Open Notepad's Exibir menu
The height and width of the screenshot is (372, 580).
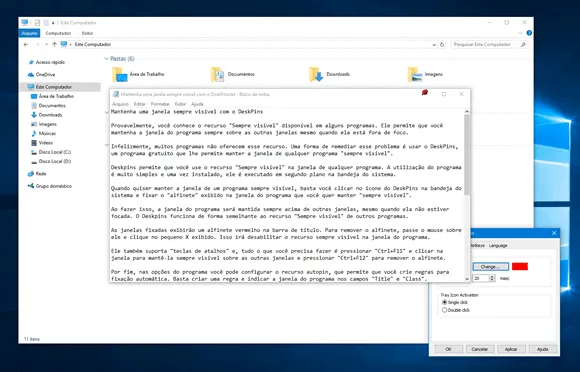tap(180, 104)
